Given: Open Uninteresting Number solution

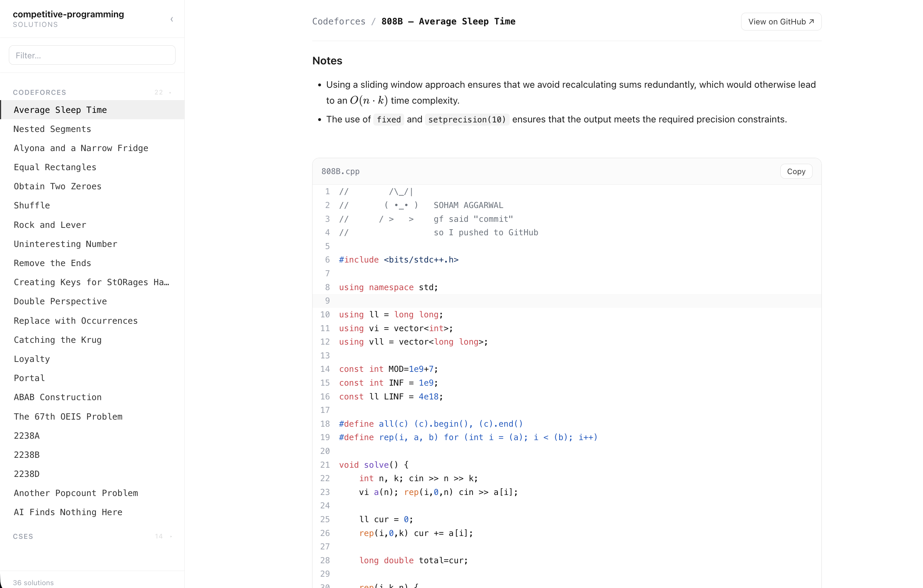Looking at the screenshot, I should pyautogui.click(x=92, y=244).
